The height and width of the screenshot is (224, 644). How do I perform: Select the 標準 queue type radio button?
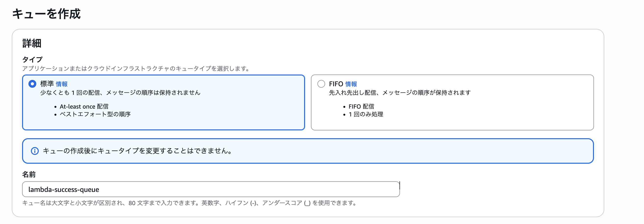[32, 84]
